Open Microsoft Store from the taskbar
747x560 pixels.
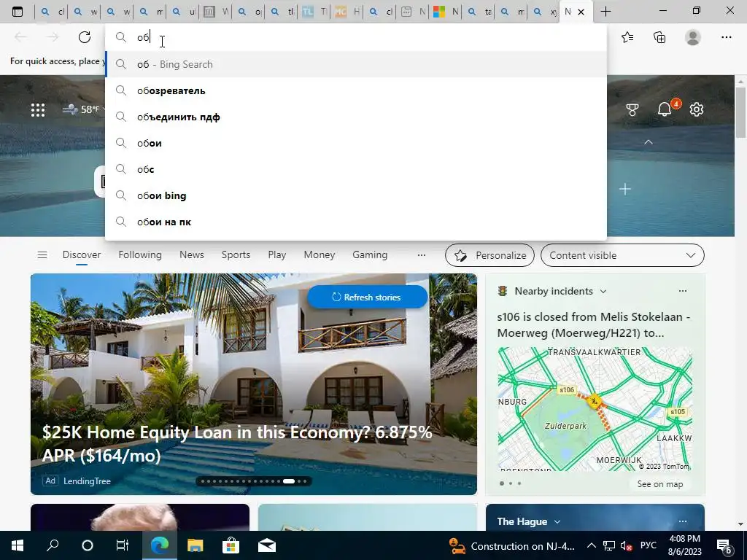click(x=231, y=545)
